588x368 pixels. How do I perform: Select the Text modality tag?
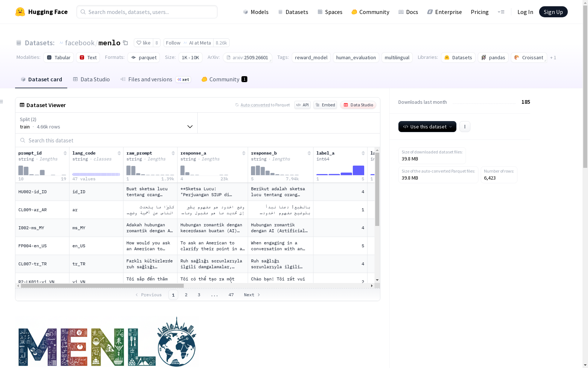[88, 57]
